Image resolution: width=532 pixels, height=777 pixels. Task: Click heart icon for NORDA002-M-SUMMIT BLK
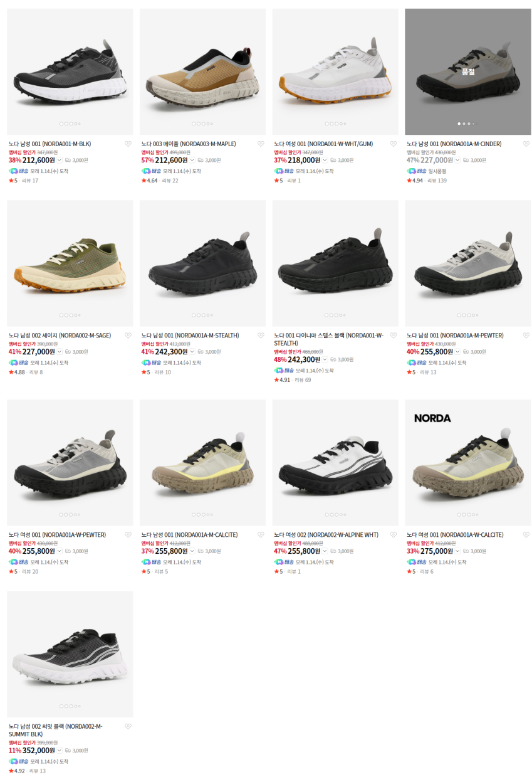coord(128,727)
